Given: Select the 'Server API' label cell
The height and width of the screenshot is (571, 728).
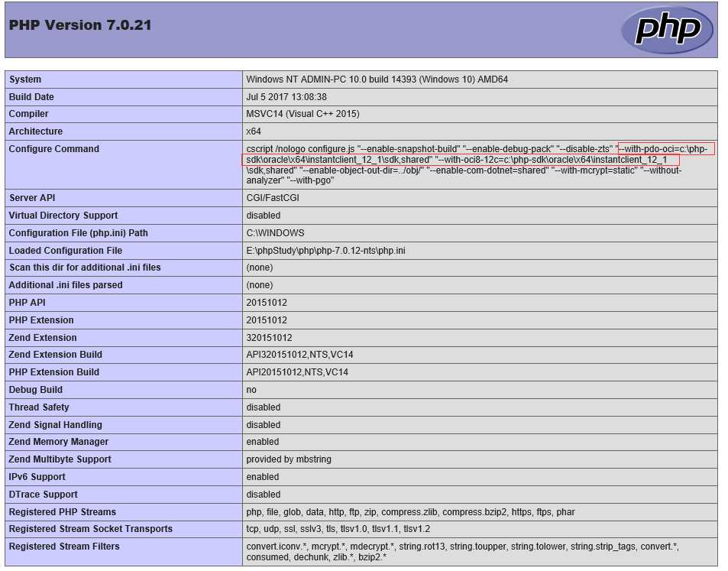Looking at the screenshot, I should click(x=124, y=198).
